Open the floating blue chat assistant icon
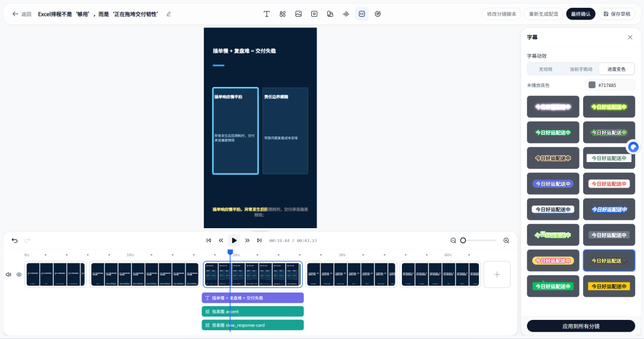The height and width of the screenshot is (339, 644). click(633, 147)
